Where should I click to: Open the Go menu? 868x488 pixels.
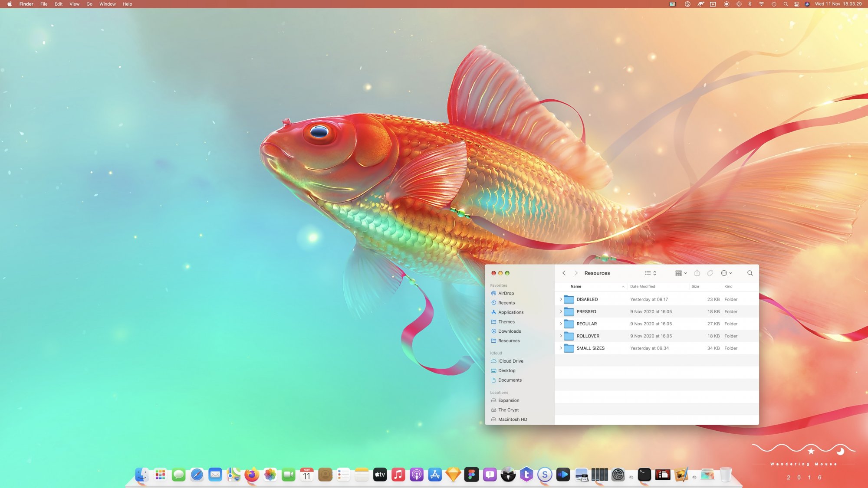pyautogui.click(x=89, y=4)
